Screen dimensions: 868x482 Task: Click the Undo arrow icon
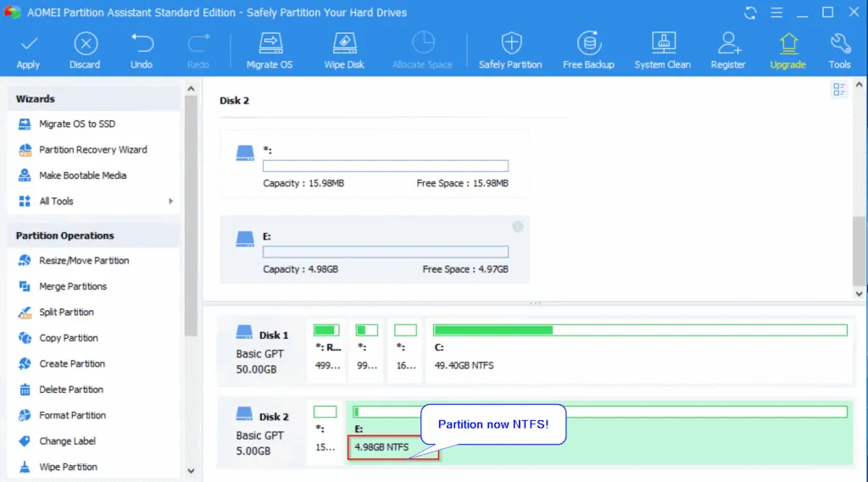click(x=142, y=44)
